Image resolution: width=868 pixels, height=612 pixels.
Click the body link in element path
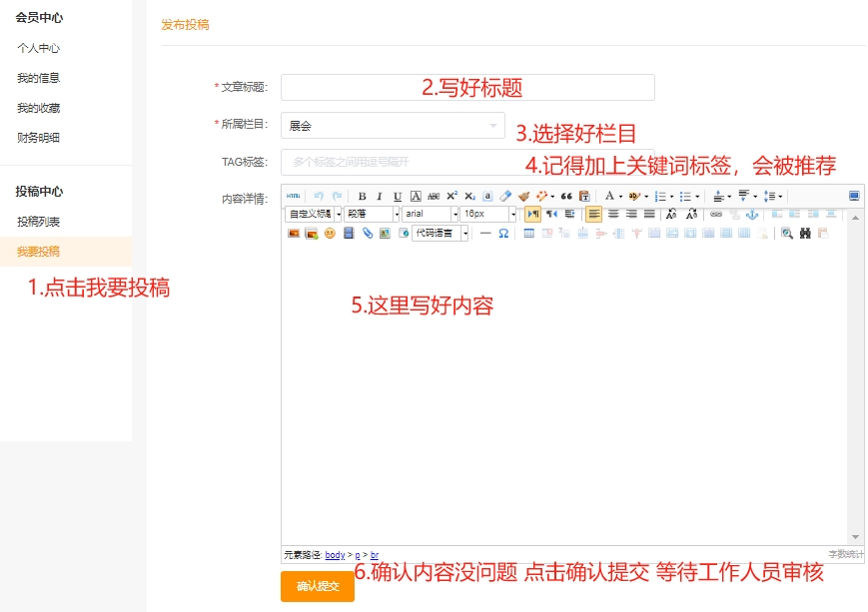[x=335, y=555]
